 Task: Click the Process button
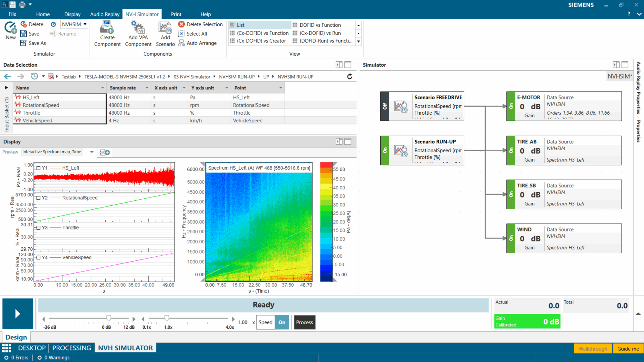pyautogui.click(x=304, y=322)
